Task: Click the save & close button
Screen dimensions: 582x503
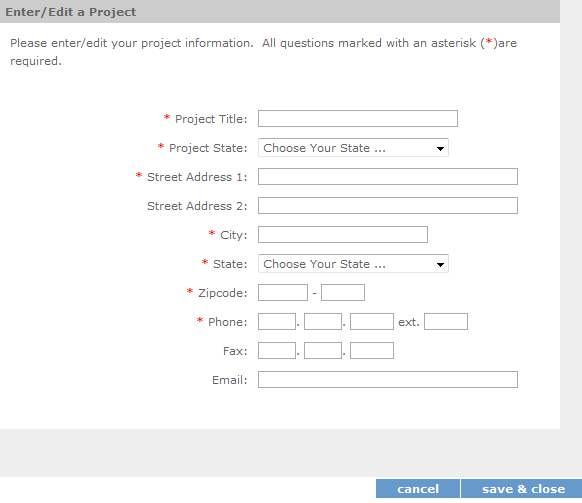Action: [x=523, y=489]
